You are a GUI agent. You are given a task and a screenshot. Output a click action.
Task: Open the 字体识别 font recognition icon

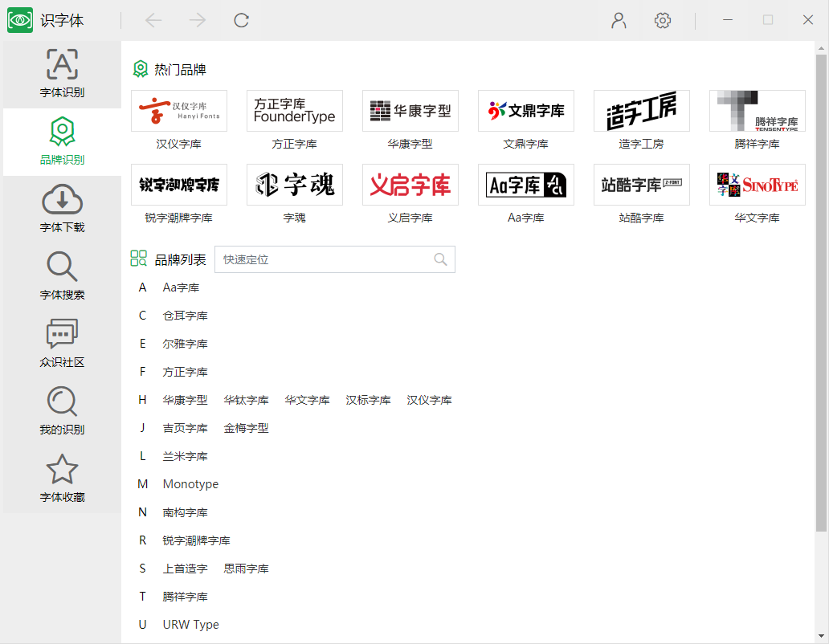click(62, 66)
